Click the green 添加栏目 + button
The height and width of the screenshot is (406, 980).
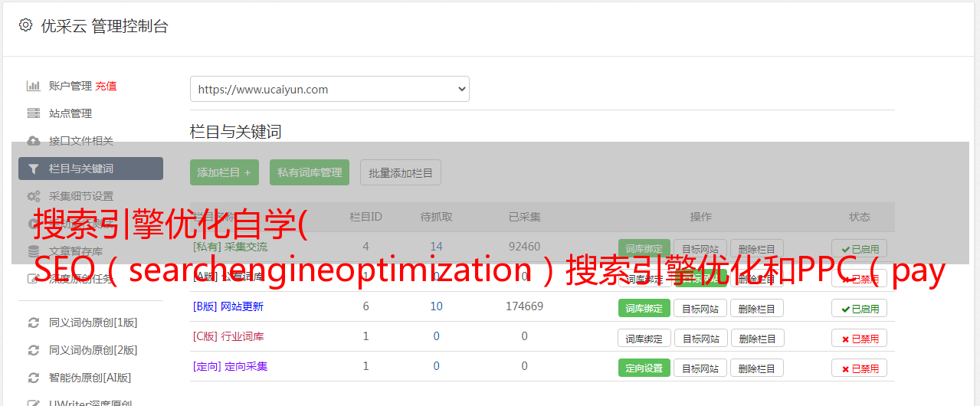[225, 172]
